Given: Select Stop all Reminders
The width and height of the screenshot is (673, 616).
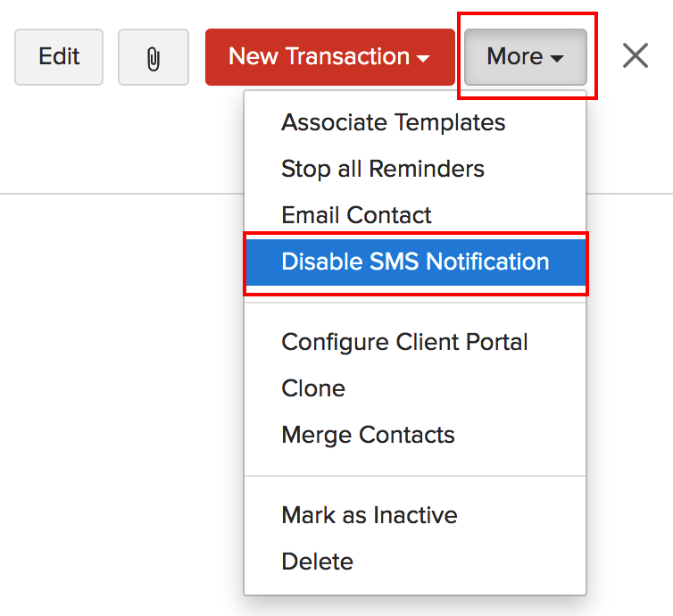Looking at the screenshot, I should (382, 169).
